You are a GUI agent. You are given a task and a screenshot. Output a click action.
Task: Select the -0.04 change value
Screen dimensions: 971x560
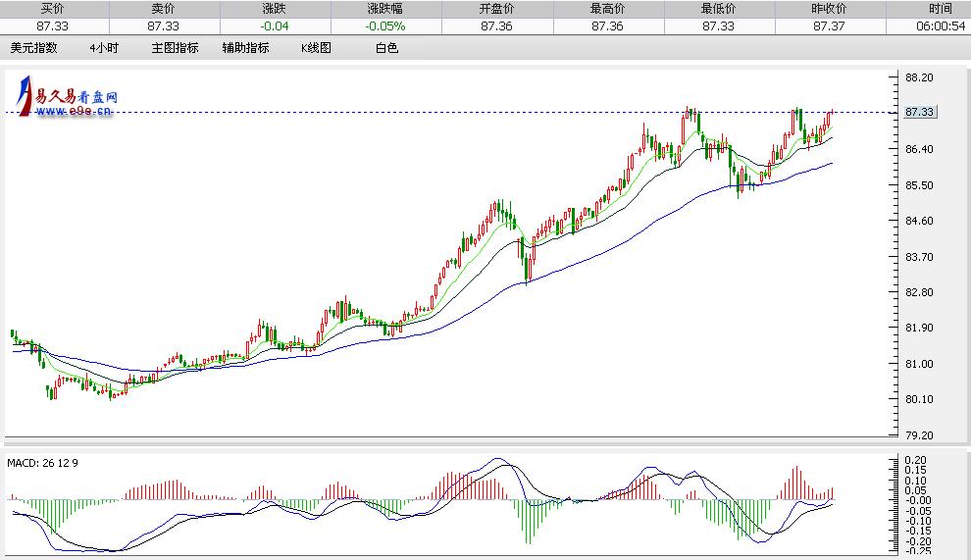[275, 26]
